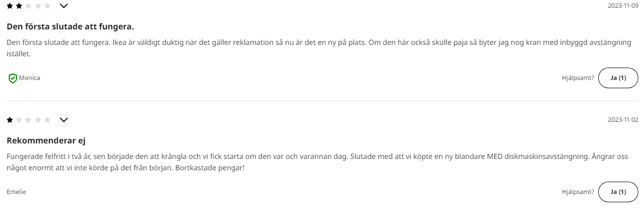644x210 pixels.
Task: Click "Hjälpsamt?" label in Emelie's review
Action: click(578, 192)
